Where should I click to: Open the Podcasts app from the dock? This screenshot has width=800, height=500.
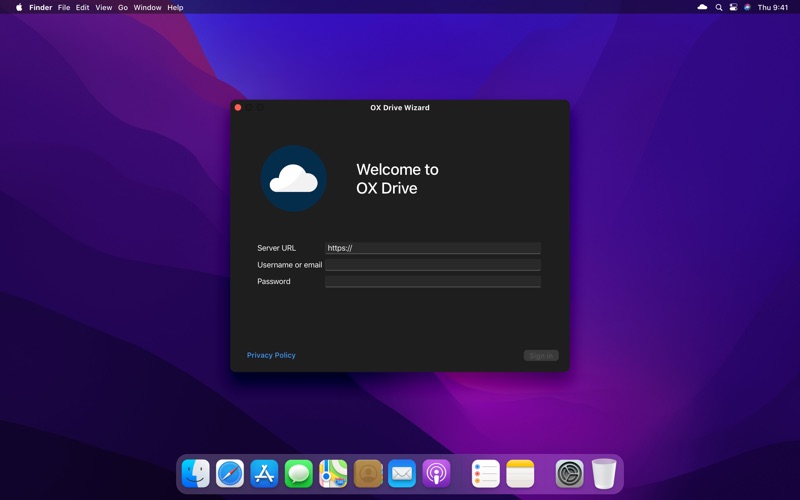coord(436,473)
